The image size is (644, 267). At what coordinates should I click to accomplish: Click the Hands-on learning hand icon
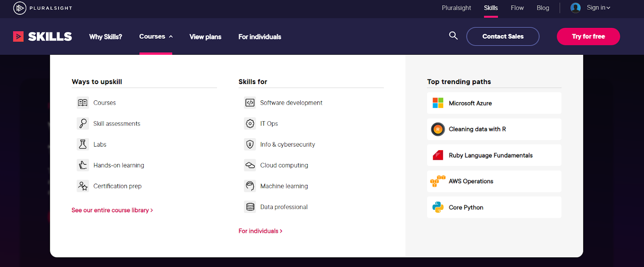83,165
